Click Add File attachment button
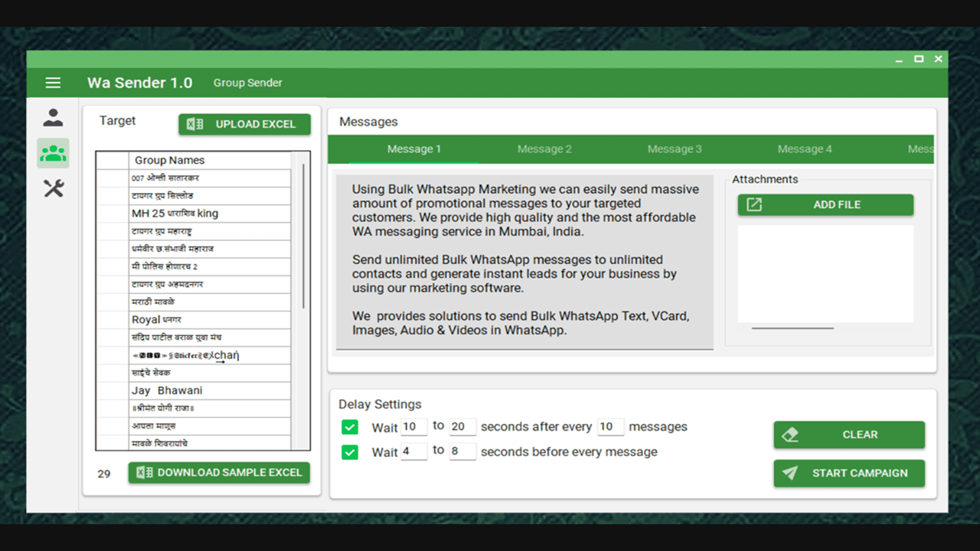Image resolution: width=980 pixels, height=551 pixels. point(825,205)
